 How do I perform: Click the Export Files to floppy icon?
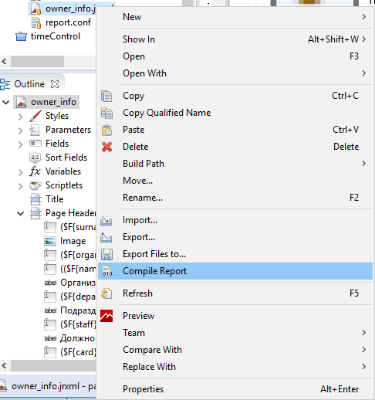(107, 255)
